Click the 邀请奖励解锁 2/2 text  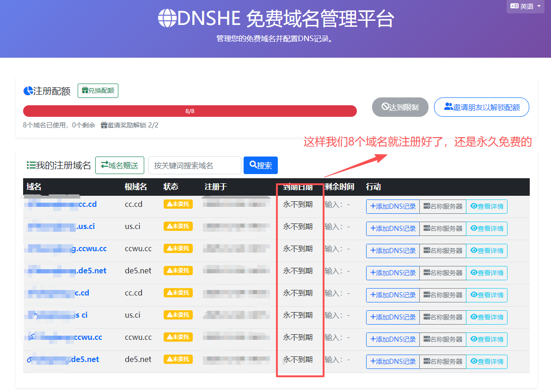tap(129, 125)
